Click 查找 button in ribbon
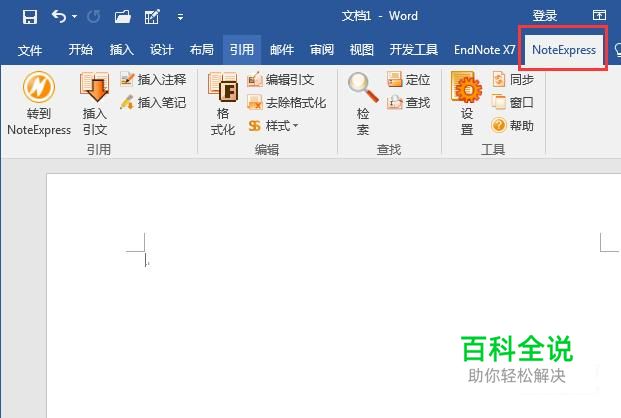The image size is (621, 418). 409,103
